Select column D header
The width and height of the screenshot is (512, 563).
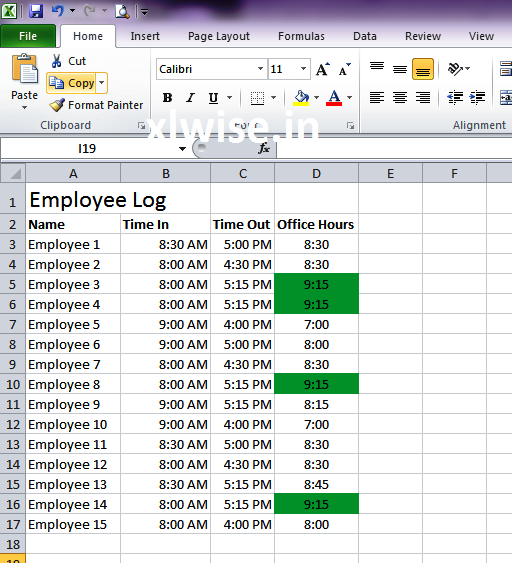point(316,173)
